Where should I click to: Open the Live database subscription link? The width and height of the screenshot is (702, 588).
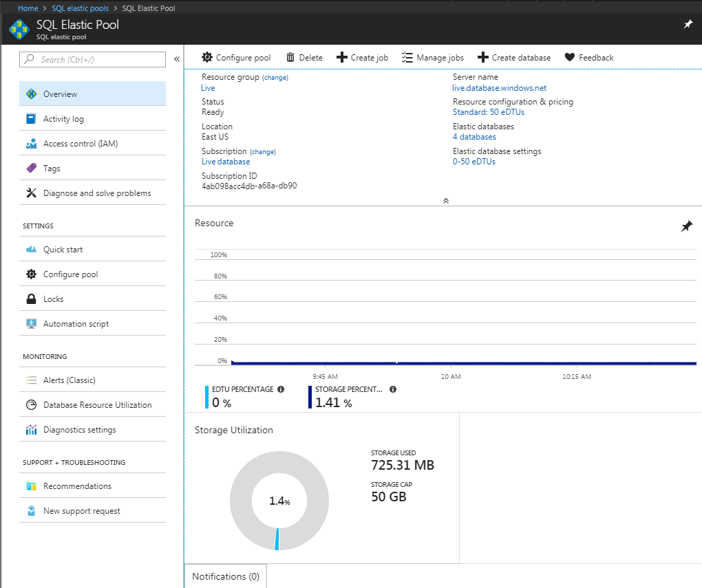(x=226, y=162)
